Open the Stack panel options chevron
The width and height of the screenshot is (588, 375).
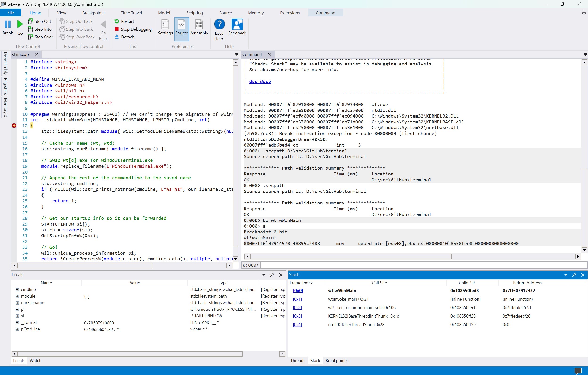pos(566,275)
